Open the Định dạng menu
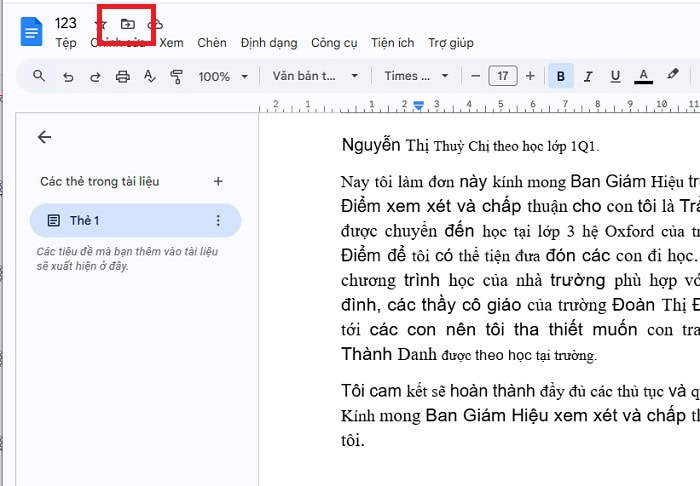The image size is (700, 486). [x=268, y=43]
